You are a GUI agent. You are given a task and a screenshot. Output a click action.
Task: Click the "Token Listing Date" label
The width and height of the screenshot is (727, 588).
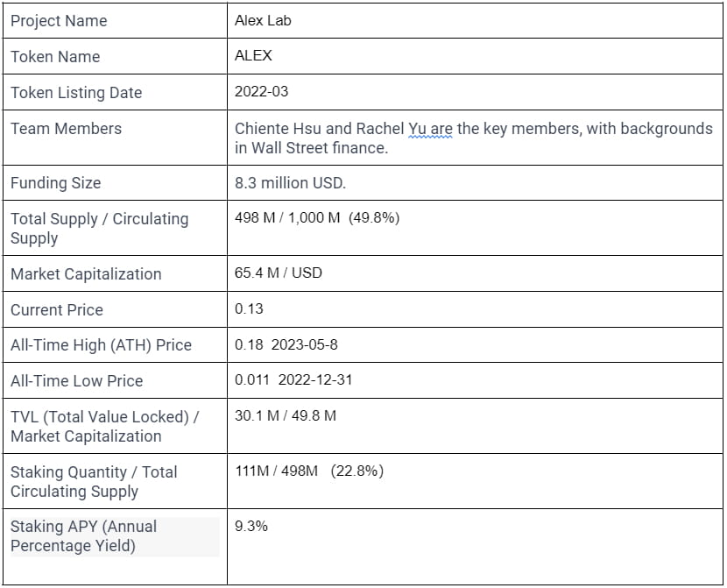pos(76,93)
